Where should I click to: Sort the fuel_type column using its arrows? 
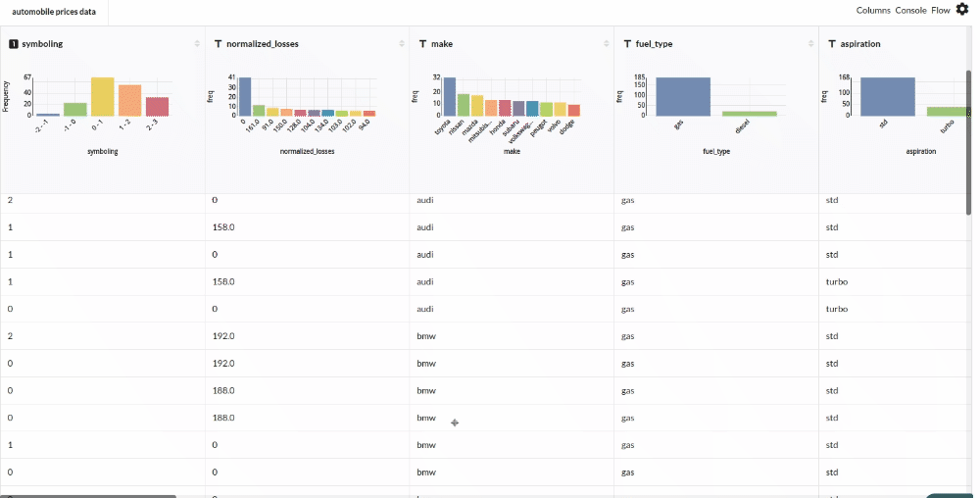point(810,44)
